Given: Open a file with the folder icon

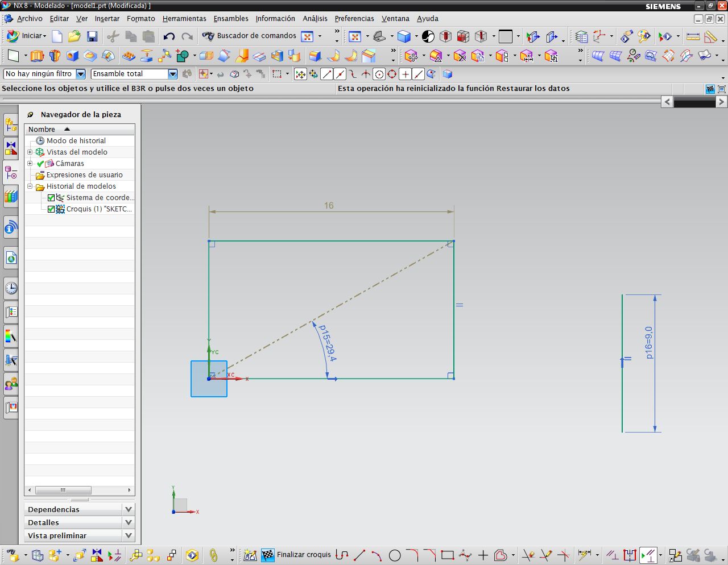Looking at the screenshot, I should pos(75,36).
